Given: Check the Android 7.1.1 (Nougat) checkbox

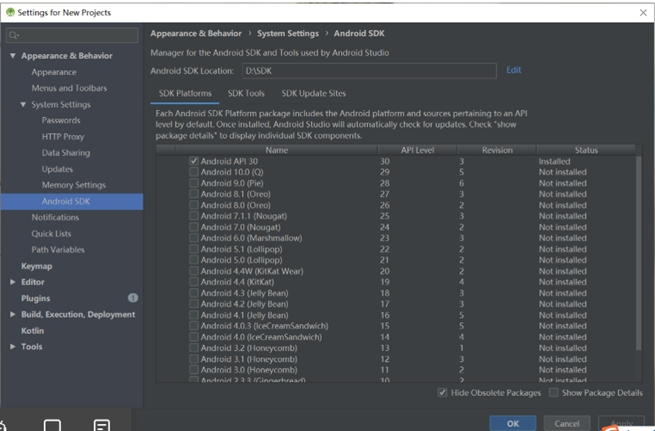Looking at the screenshot, I should pos(194,216).
